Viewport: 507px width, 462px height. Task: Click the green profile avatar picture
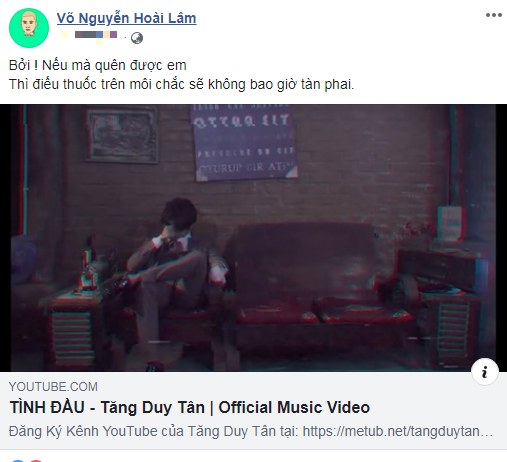coord(29,28)
